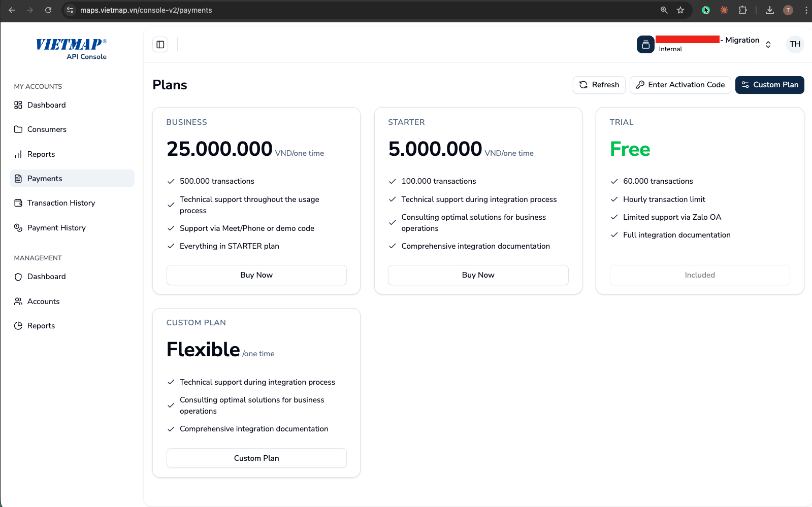Navigate to Accounts under Management
Screen dimensions: 812x507
pos(43,301)
